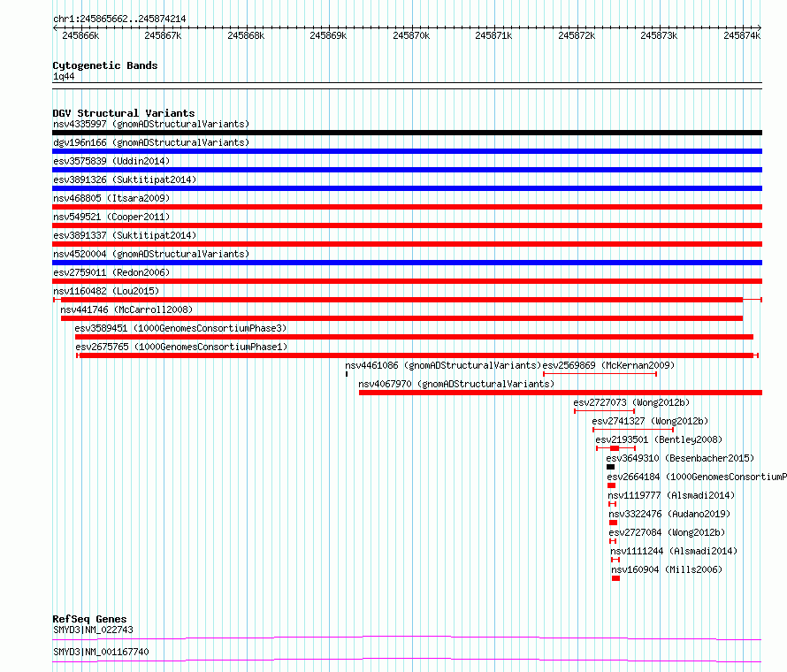Click the SMYD3|NM_022743 gene label
Screen dimensions: 787x672
point(94,630)
